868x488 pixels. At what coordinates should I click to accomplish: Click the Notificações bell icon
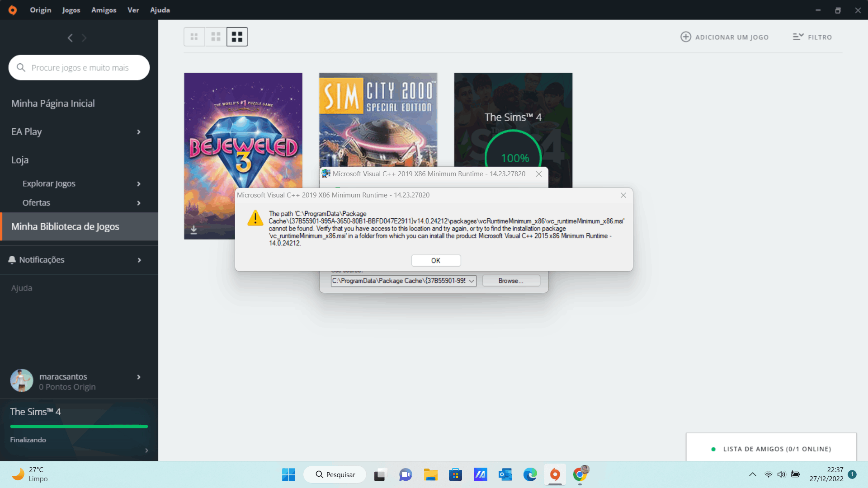12,260
